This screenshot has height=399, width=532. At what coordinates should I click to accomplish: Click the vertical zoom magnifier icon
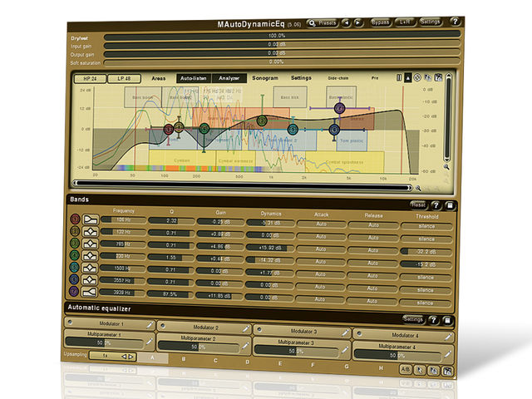pos(446,167)
